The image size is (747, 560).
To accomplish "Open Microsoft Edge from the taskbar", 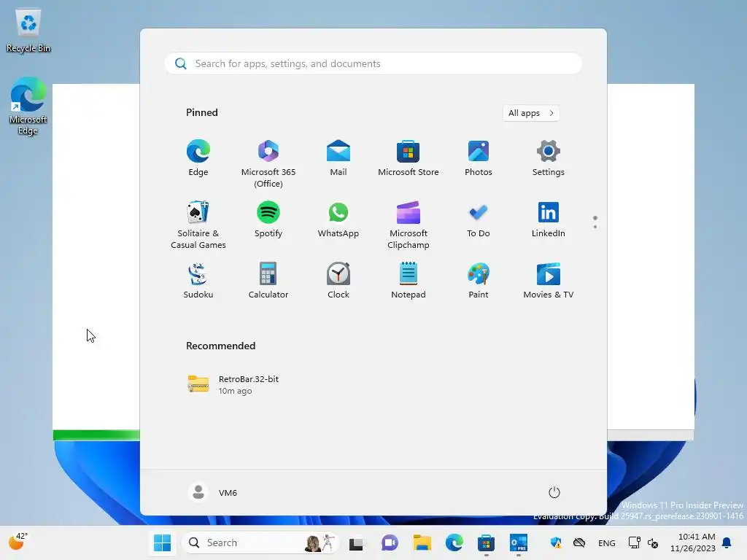I will (454, 542).
